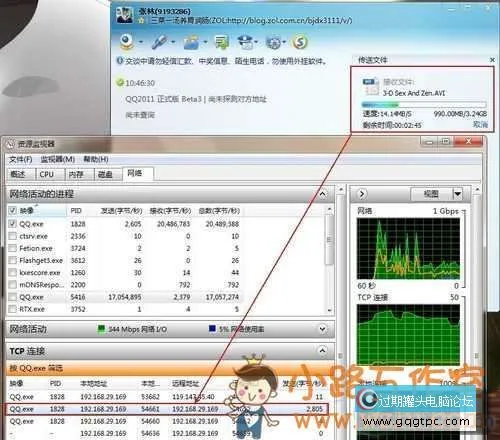Close the 传送文件 panel

tap(492, 60)
